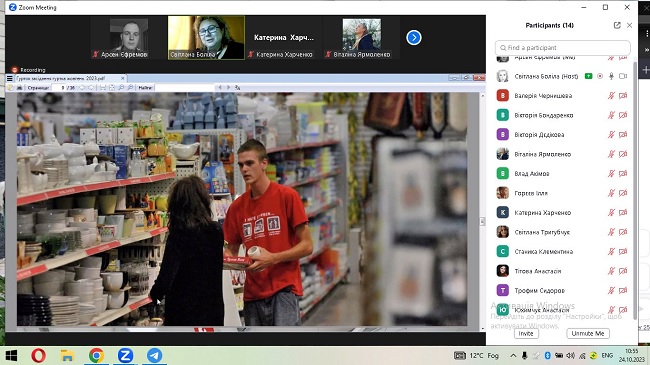Image resolution: width=650 pixels, height=365 pixels.
Task: Click the camera icon for Світлана Боліла host
Action: coord(623,76)
